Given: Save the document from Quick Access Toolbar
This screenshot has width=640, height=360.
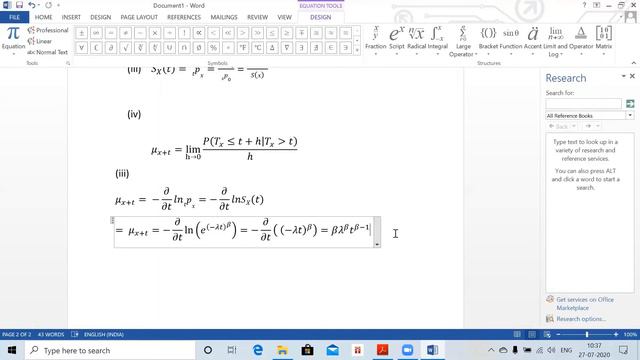Looking at the screenshot, I should [19, 5].
